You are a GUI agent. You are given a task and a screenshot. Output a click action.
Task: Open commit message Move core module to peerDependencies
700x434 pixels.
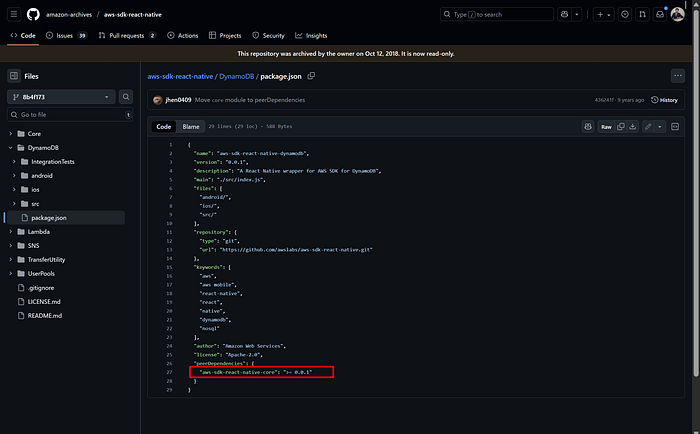250,100
